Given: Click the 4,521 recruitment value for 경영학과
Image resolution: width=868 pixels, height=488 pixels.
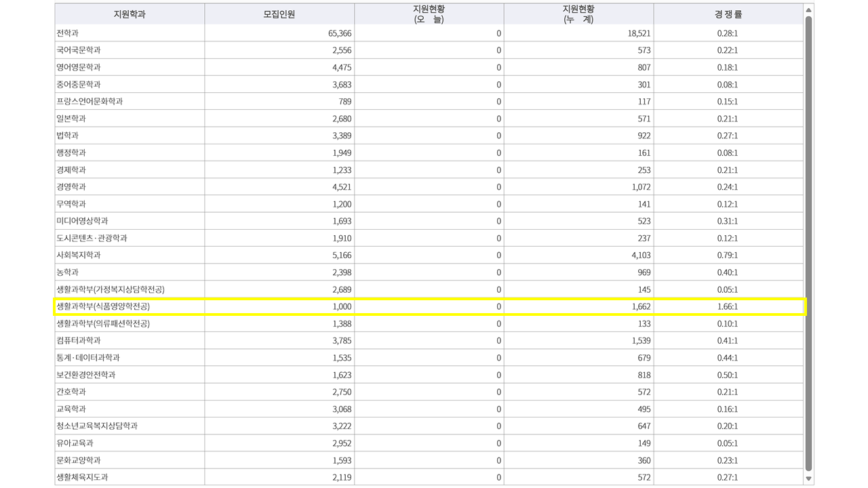Looking at the screenshot, I should coord(342,187).
